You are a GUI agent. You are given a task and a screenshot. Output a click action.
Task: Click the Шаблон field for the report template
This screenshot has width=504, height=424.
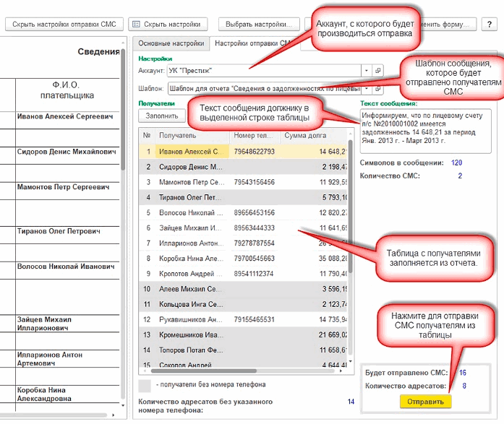[x=264, y=89]
